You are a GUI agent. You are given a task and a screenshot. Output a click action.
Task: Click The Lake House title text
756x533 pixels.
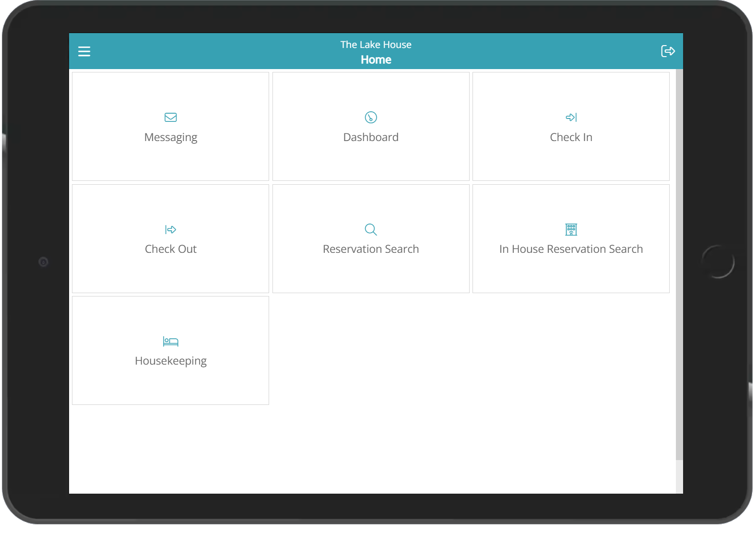(x=376, y=45)
